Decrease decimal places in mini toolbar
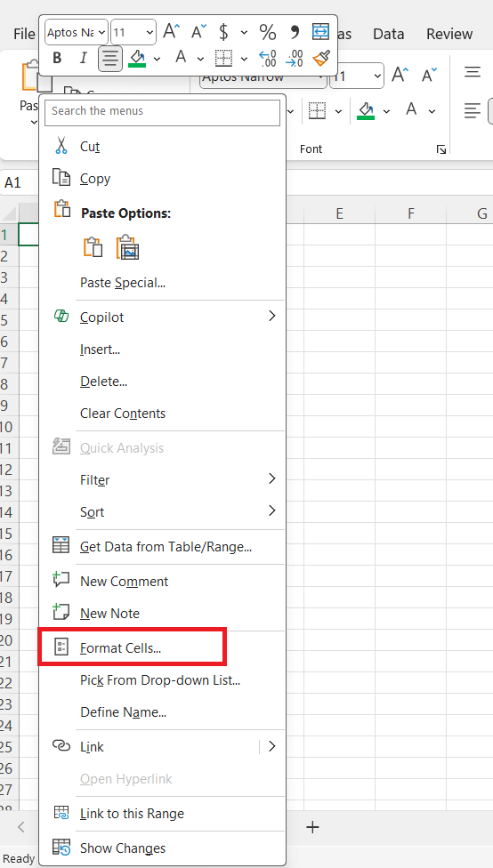Viewport: 493px width, 868px height. pyautogui.click(x=295, y=58)
